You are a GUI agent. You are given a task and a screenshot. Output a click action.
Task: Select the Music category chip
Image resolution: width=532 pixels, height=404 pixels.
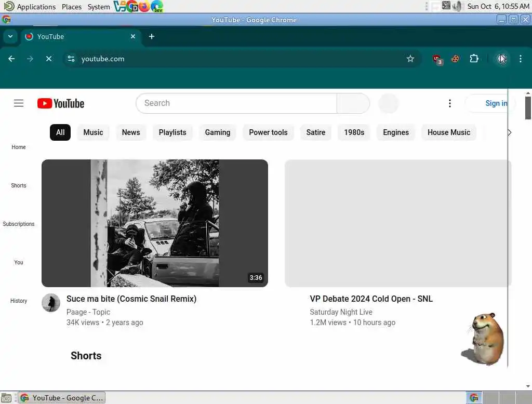(93, 132)
